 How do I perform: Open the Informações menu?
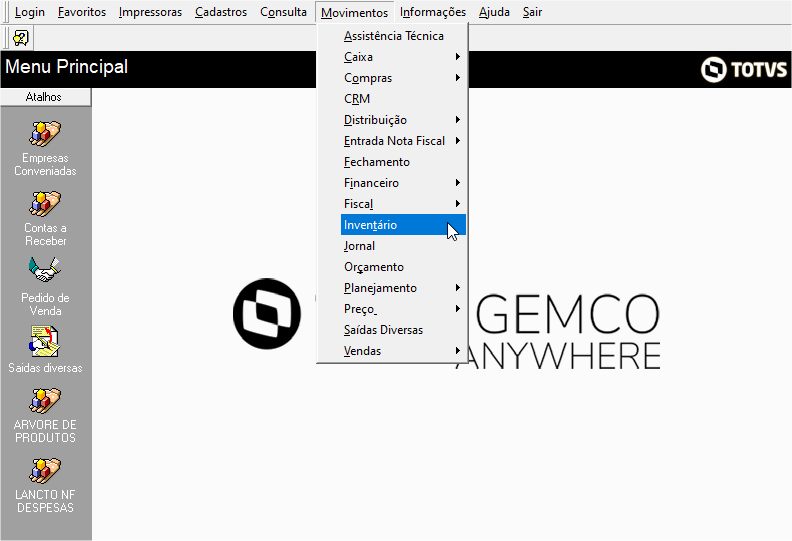(x=432, y=12)
